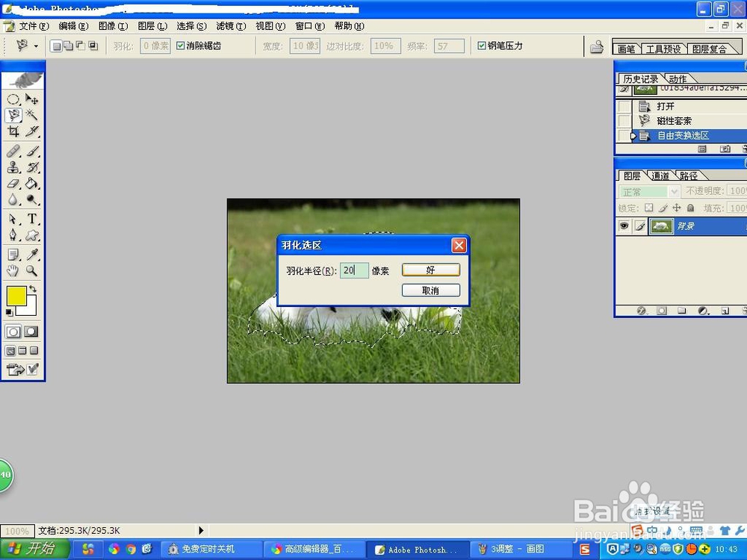This screenshot has width=747, height=560.
Task: Select the Slice tool
Action: (x=32, y=131)
